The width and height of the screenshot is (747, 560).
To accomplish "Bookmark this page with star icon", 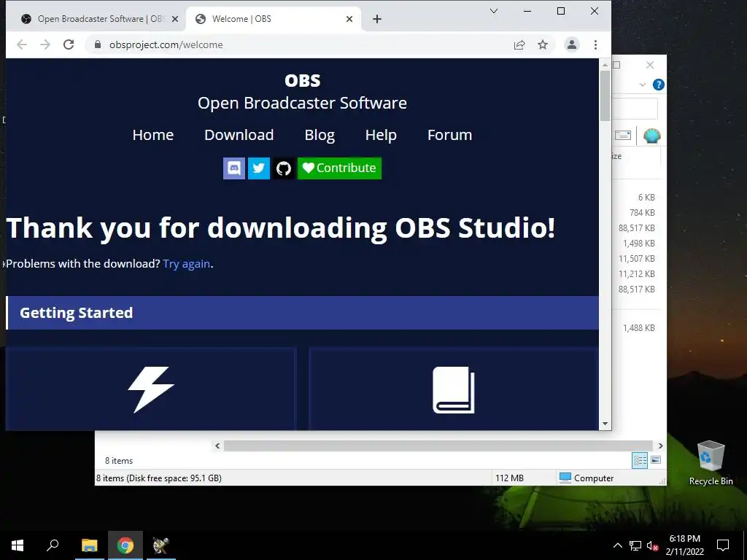I will click(543, 44).
